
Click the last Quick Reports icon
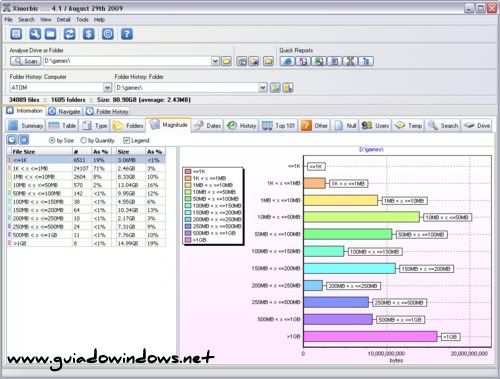click(x=366, y=61)
